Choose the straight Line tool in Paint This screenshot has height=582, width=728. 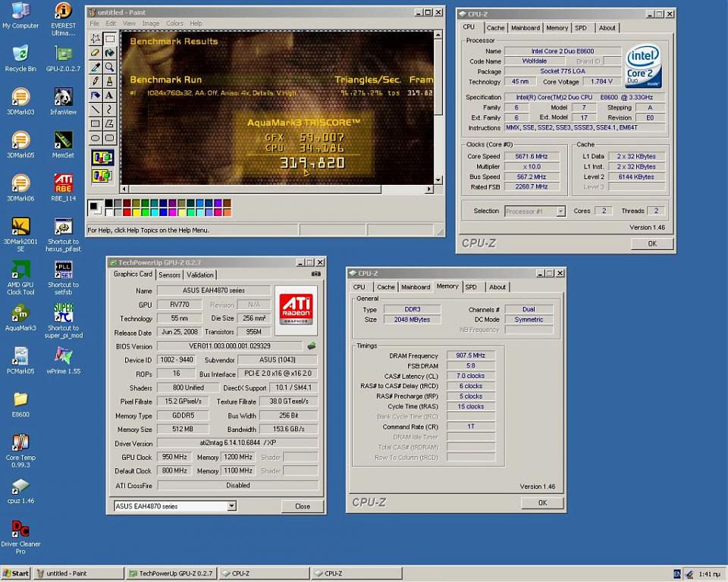pos(96,110)
